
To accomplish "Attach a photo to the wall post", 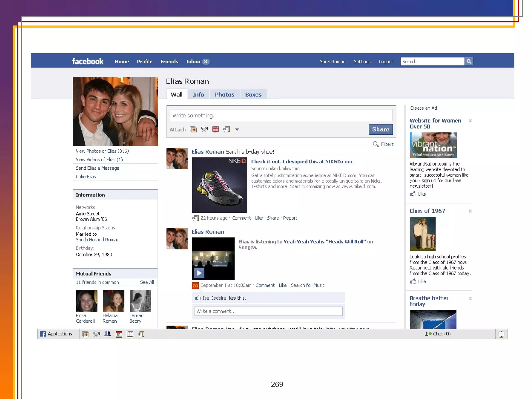I will (193, 129).
